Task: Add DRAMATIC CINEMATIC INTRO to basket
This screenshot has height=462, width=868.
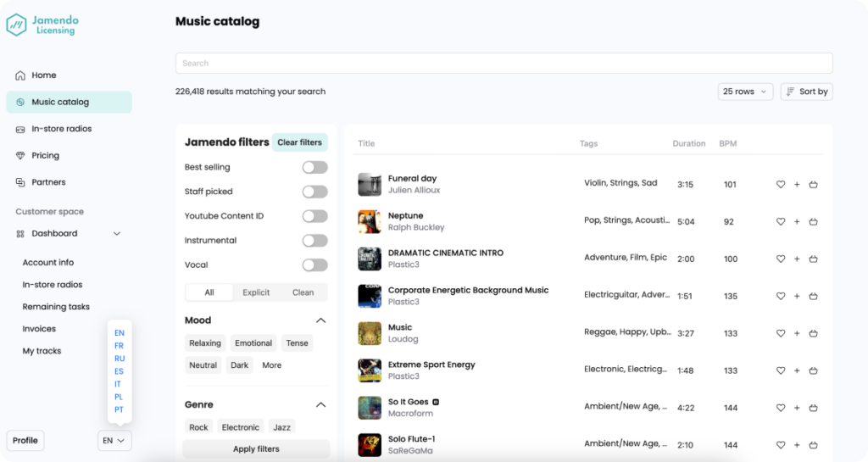Action: 813,259
